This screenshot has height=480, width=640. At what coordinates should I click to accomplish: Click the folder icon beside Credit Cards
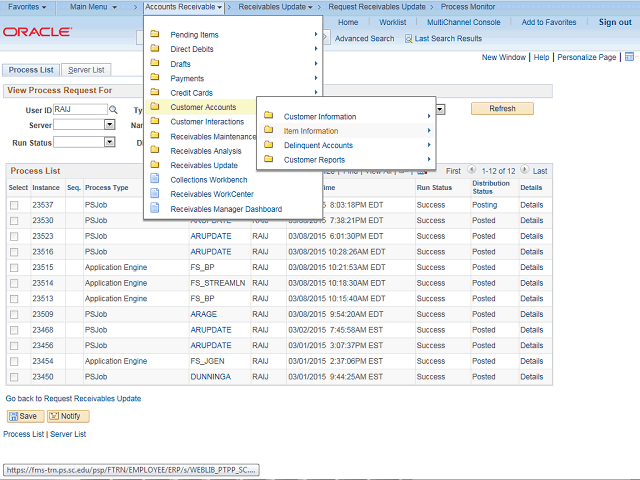tap(155, 93)
